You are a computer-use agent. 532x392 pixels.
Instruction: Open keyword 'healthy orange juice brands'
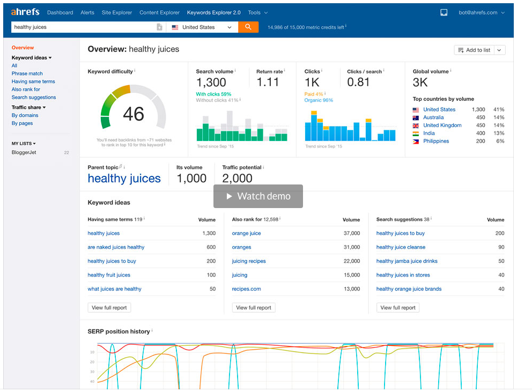pyautogui.click(x=409, y=289)
